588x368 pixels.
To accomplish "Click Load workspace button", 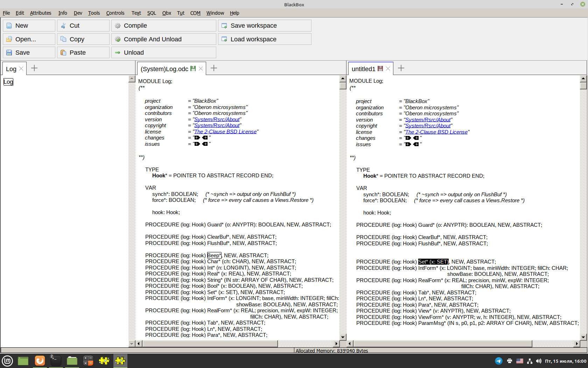I will tap(264, 39).
